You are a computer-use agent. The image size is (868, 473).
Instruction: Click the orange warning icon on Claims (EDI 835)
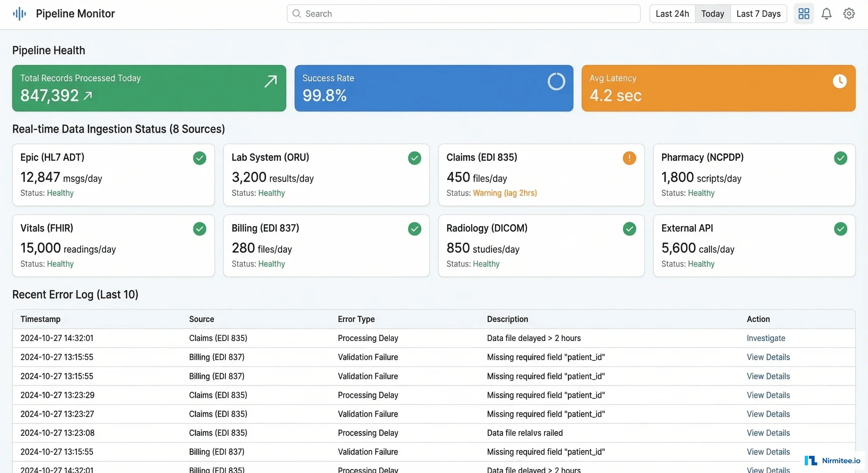629,158
